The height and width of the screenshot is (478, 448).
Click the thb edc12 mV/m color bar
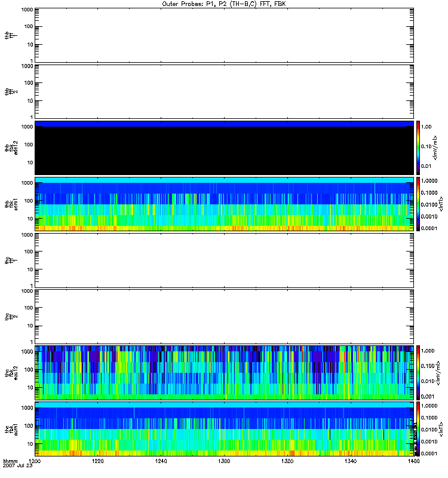tap(419, 148)
